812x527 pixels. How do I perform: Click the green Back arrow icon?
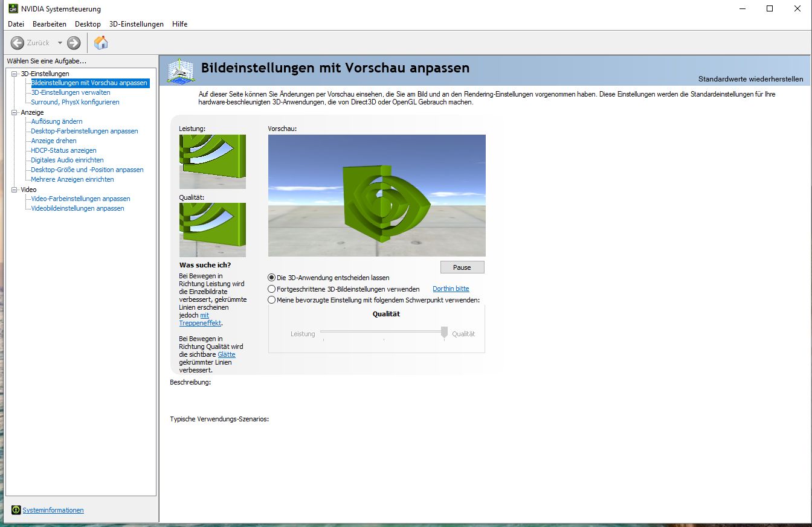[x=18, y=43]
